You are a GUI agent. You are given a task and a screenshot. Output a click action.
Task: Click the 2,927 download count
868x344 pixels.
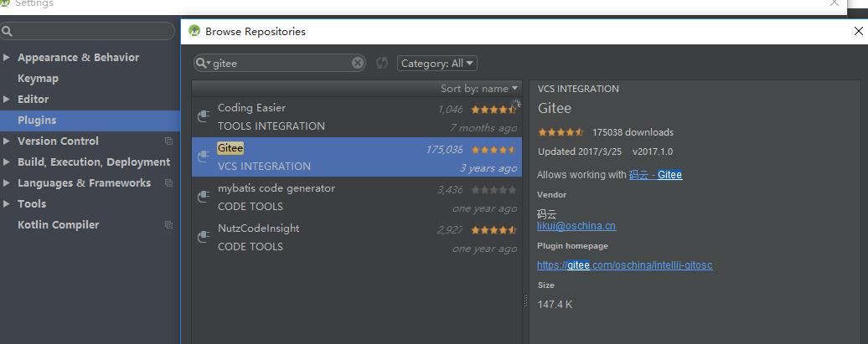[449, 229]
